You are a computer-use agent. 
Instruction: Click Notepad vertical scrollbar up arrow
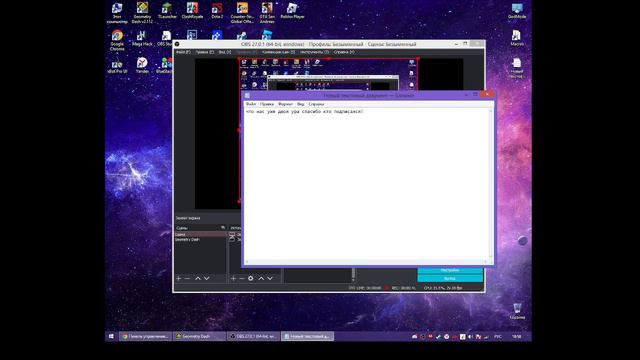(491, 111)
